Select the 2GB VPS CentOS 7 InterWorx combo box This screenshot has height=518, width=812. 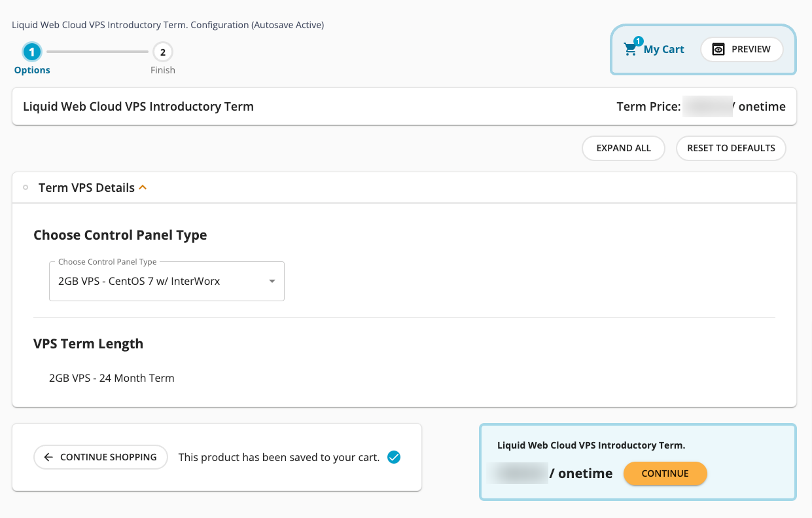point(167,281)
